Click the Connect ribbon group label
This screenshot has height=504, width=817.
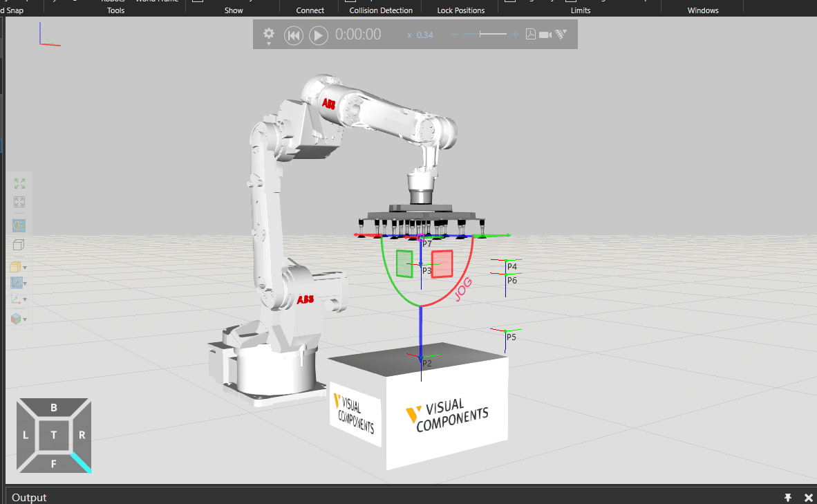(x=310, y=10)
